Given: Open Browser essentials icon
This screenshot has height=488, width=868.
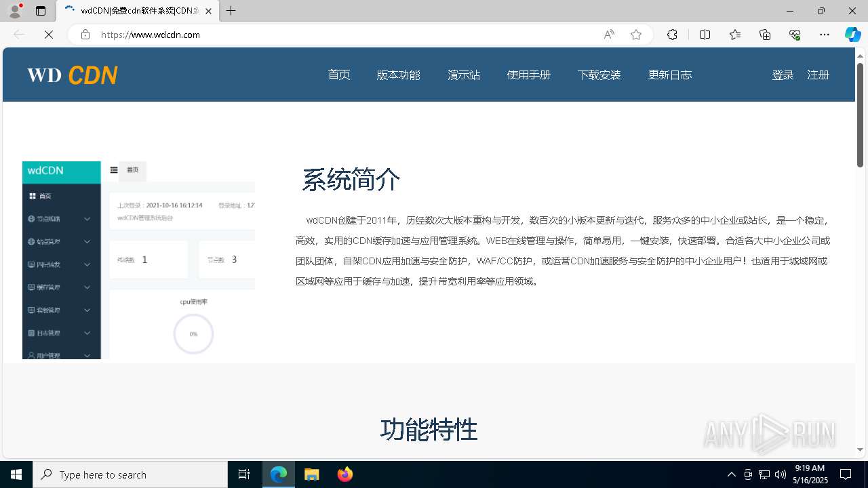Looking at the screenshot, I should pyautogui.click(x=795, y=35).
